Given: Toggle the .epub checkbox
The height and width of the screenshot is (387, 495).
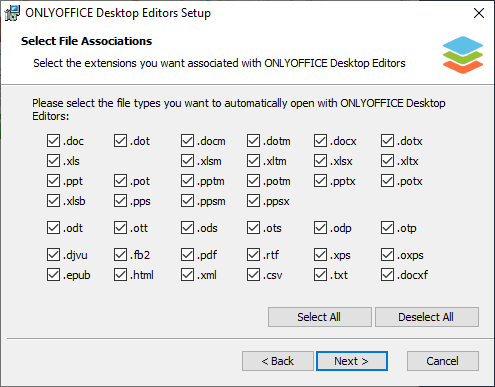Looking at the screenshot, I should [53, 275].
